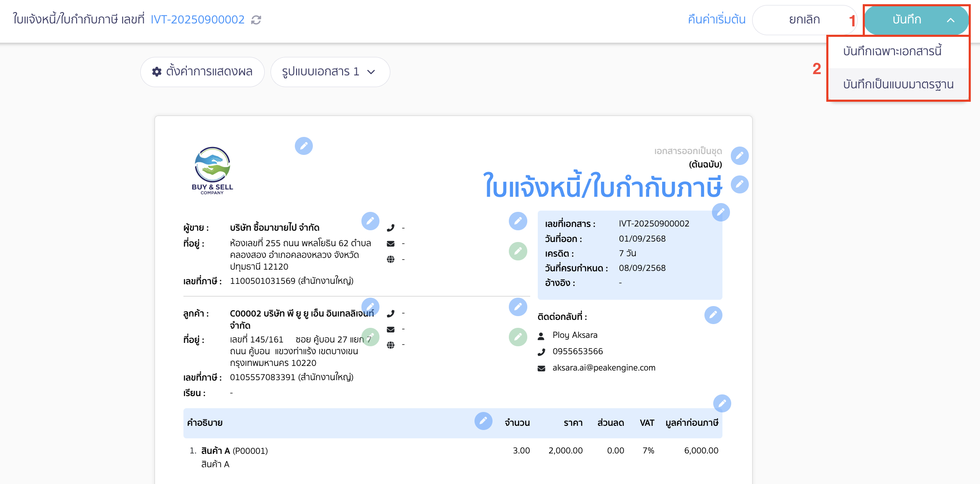The width and height of the screenshot is (980, 484).
Task: Click the มูลค่าก่อนภาษี column header
Action: pos(692,423)
